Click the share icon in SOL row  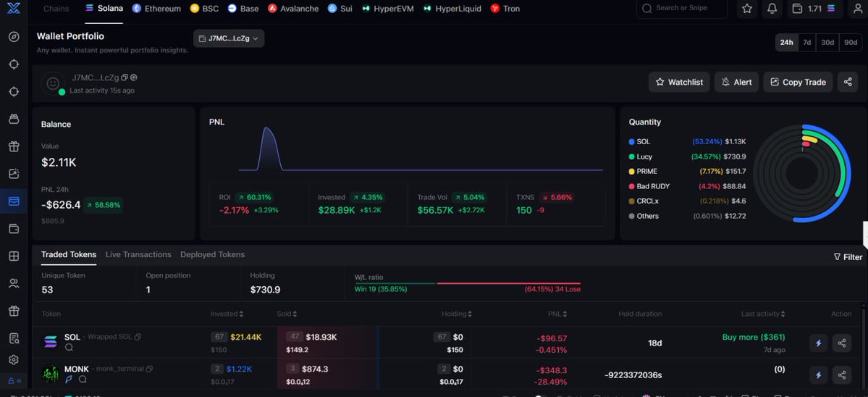(x=841, y=343)
